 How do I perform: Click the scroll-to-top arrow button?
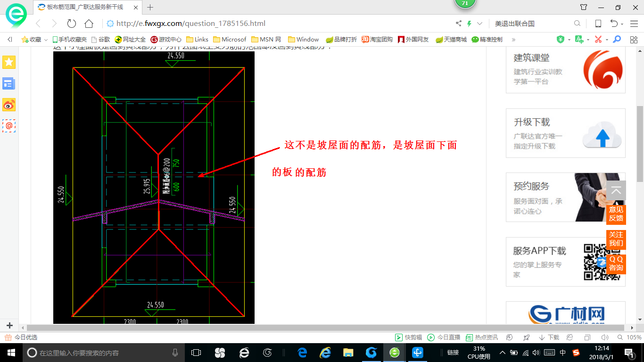[616, 191]
